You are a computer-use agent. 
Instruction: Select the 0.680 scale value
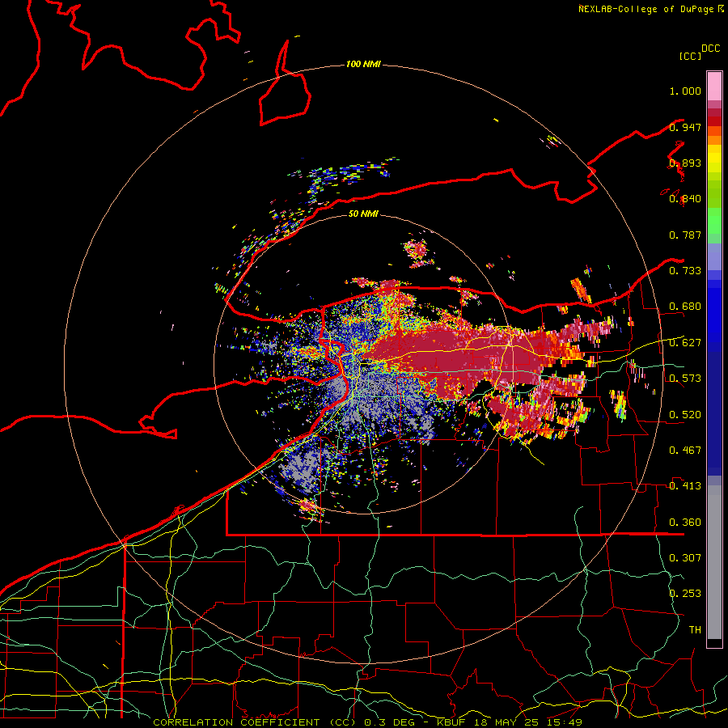click(x=685, y=307)
